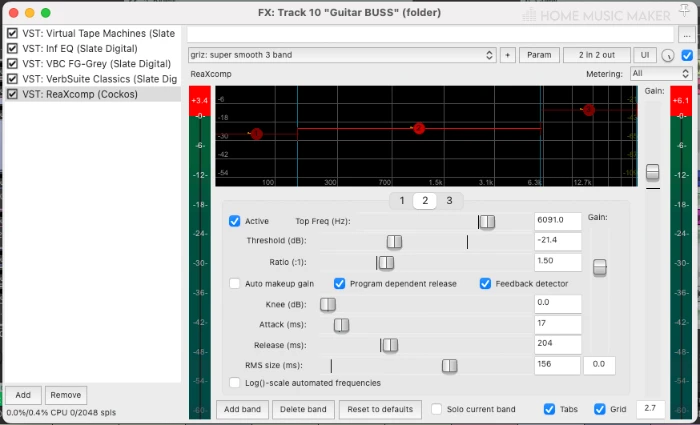Click the Knee value field 0.0
This screenshot has height=425, width=700.
pyautogui.click(x=558, y=304)
